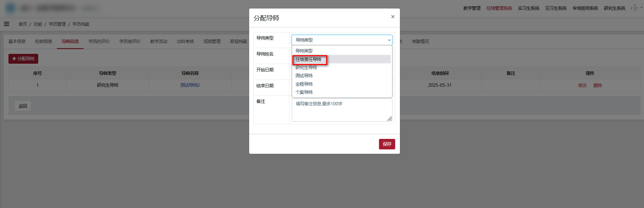Viewport: 644px width, 208px height.
Task: Click the 返回 button
Action: (23, 106)
